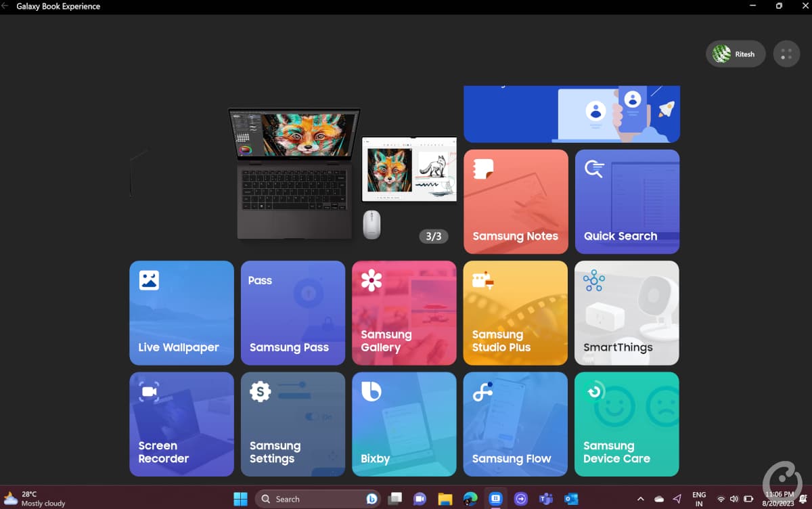Viewport: 812px width, 509px height.
Task: Open the SmartThings tile
Action: pos(627,313)
